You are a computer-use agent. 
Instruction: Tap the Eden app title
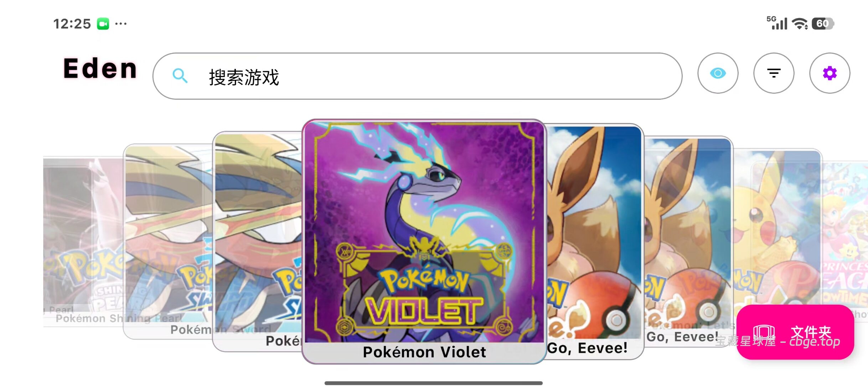pyautogui.click(x=100, y=68)
